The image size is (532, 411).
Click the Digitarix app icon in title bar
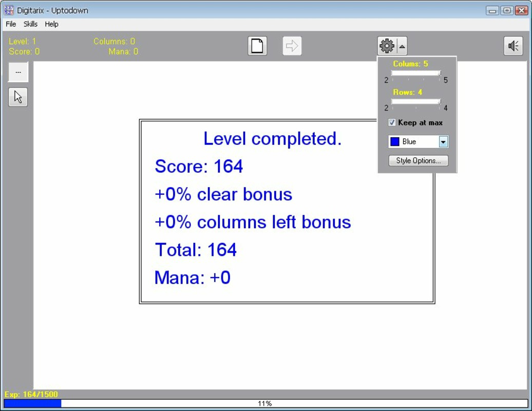9,10
